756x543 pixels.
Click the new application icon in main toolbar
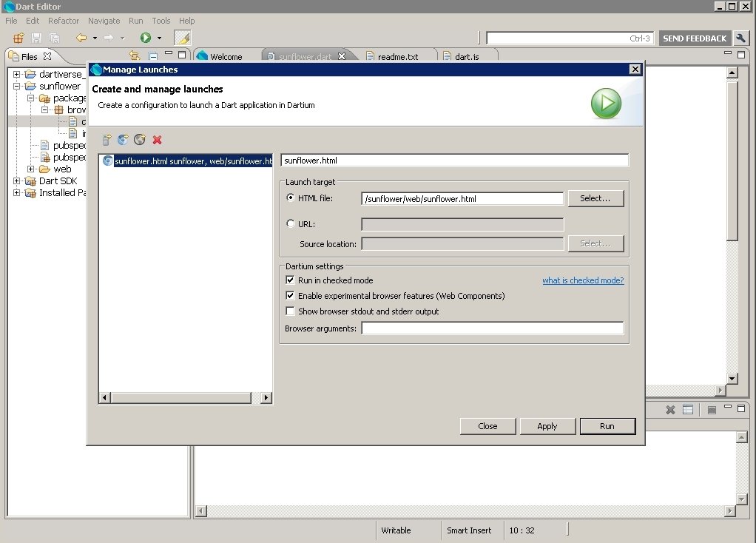point(18,38)
